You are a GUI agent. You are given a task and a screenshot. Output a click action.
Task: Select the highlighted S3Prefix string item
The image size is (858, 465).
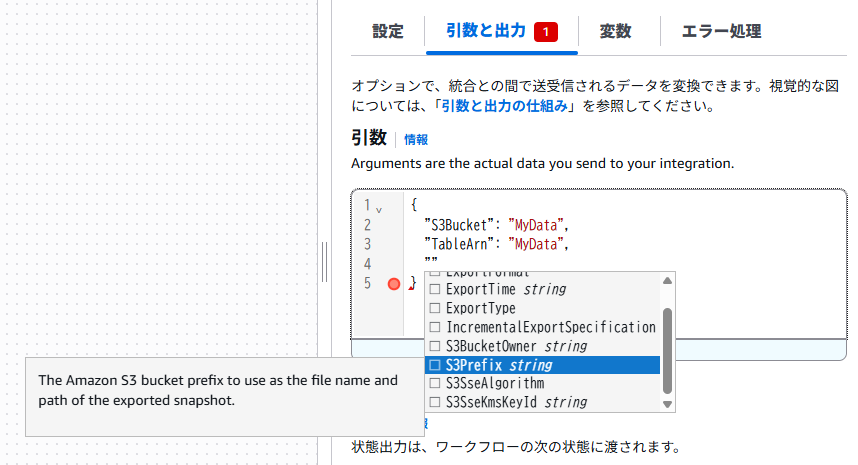(x=542, y=365)
